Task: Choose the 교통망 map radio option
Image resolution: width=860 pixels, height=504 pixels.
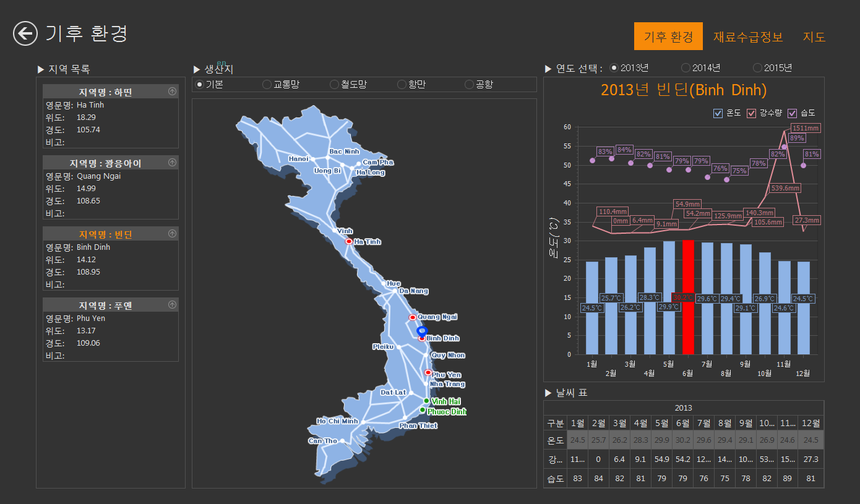Action: [x=267, y=84]
